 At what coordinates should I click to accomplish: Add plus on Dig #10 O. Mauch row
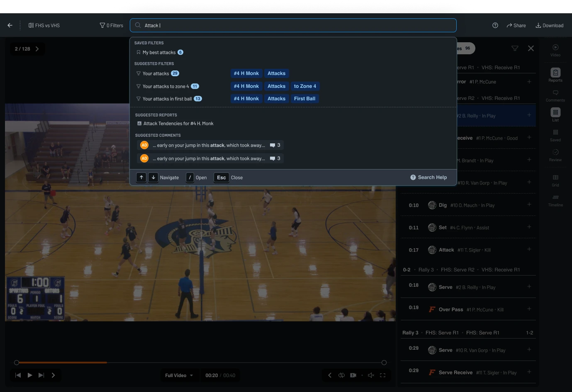pyautogui.click(x=529, y=204)
